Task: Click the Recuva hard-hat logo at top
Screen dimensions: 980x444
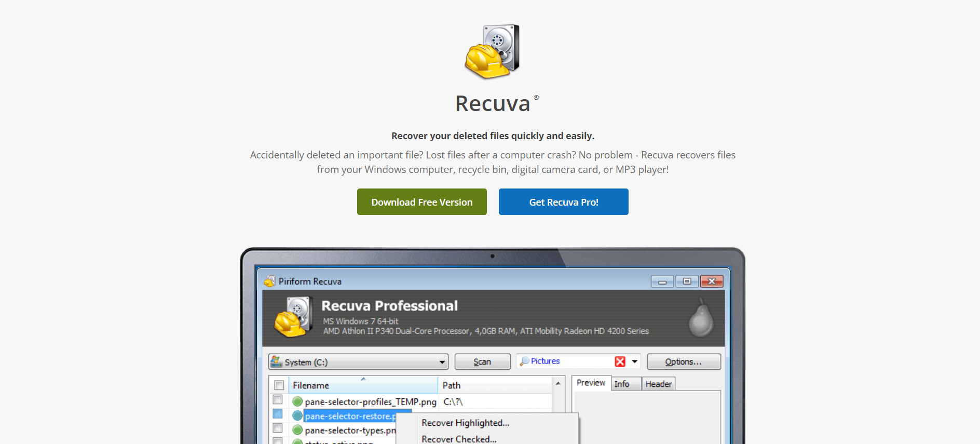Action: coord(492,51)
